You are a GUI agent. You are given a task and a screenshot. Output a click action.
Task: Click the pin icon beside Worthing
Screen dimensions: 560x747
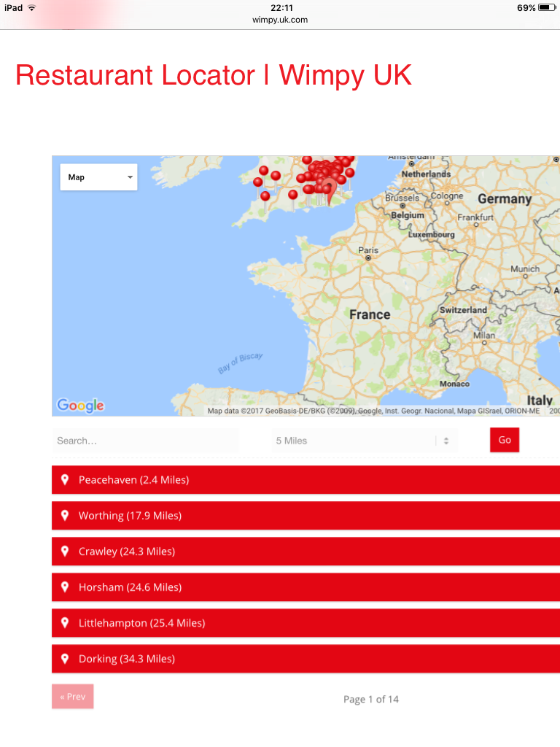(x=65, y=516)
